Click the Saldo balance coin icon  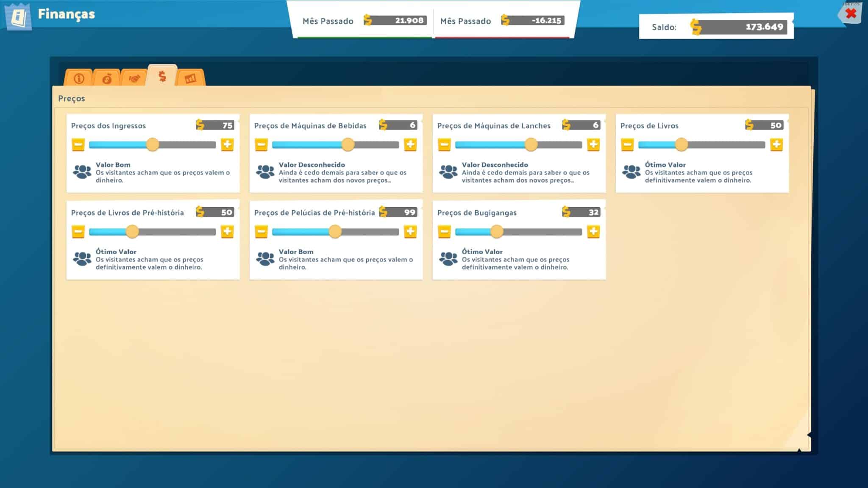coord(696,27)
